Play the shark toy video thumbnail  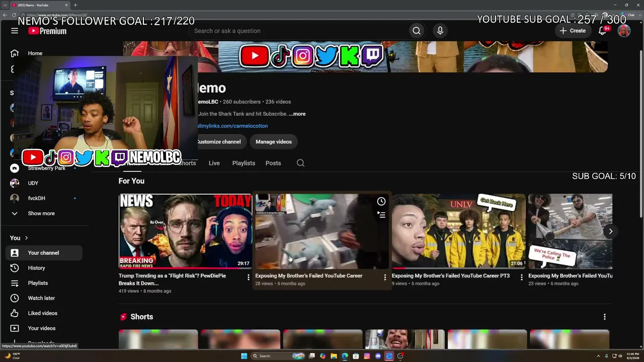click(x=322, y=231)
